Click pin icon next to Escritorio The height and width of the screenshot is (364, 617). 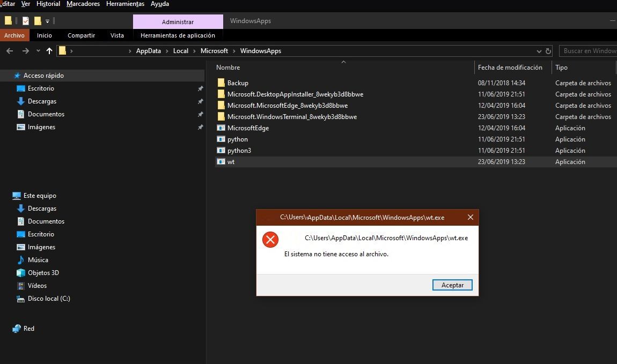pyautogui.click(x=200, y=88)
